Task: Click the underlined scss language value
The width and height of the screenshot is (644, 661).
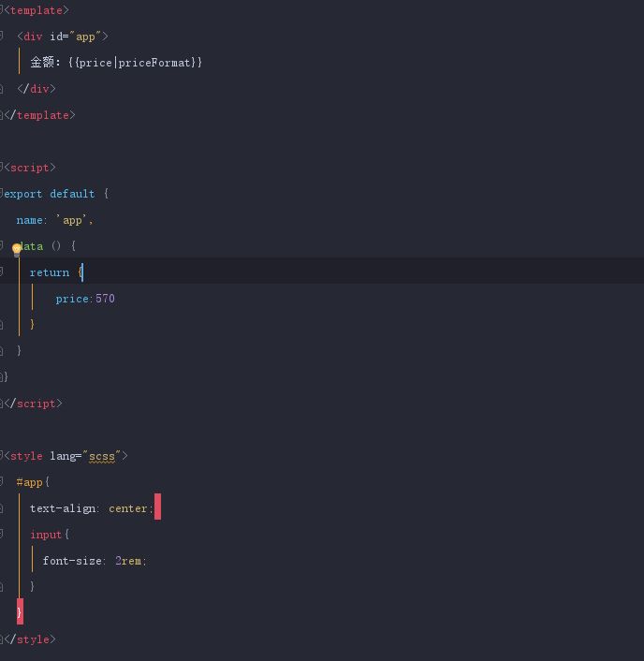Action: [102, 456]
